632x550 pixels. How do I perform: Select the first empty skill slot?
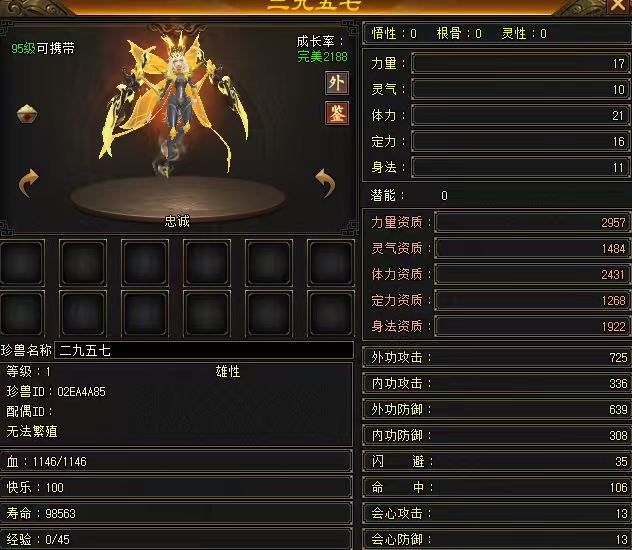point(22,262)
